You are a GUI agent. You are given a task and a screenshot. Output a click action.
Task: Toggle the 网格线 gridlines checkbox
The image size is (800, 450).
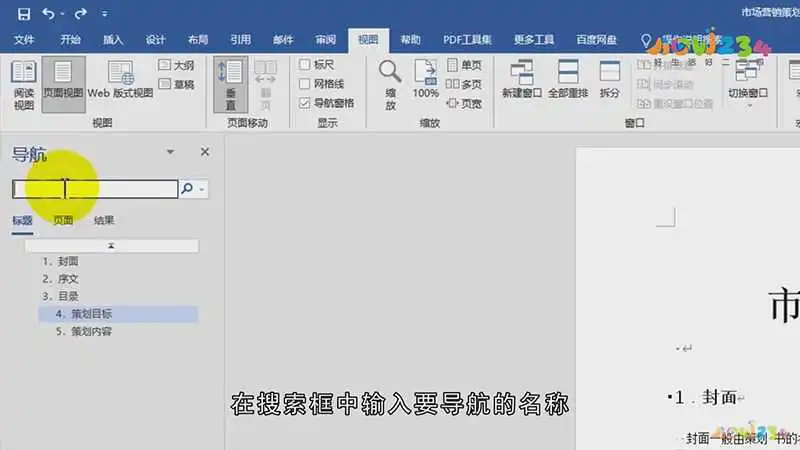[305, 84]
